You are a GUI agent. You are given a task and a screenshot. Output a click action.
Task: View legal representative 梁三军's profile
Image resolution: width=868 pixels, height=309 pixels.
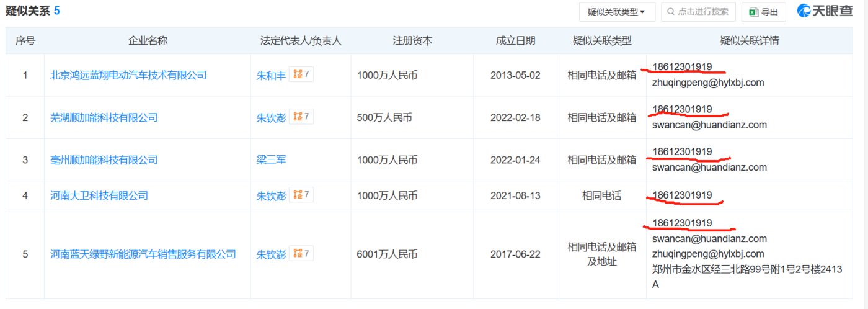pyautogui.click(x=271, y=159)
